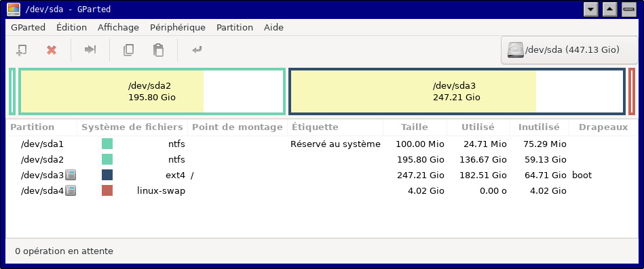Screen dimensions: 644x269
Task: Click the 'Réservé au système' label cell
Action: click(x=335, y=144)
